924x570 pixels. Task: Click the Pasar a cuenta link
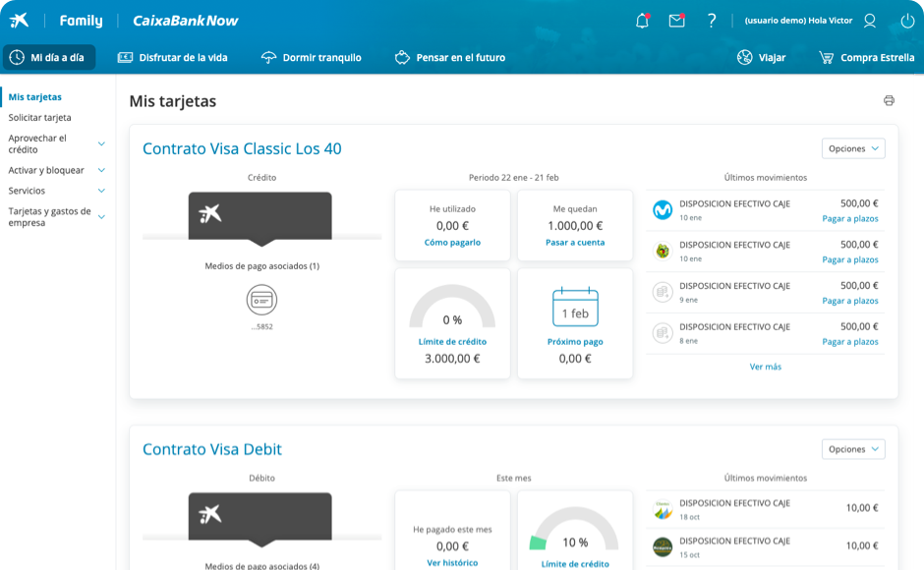575,243
